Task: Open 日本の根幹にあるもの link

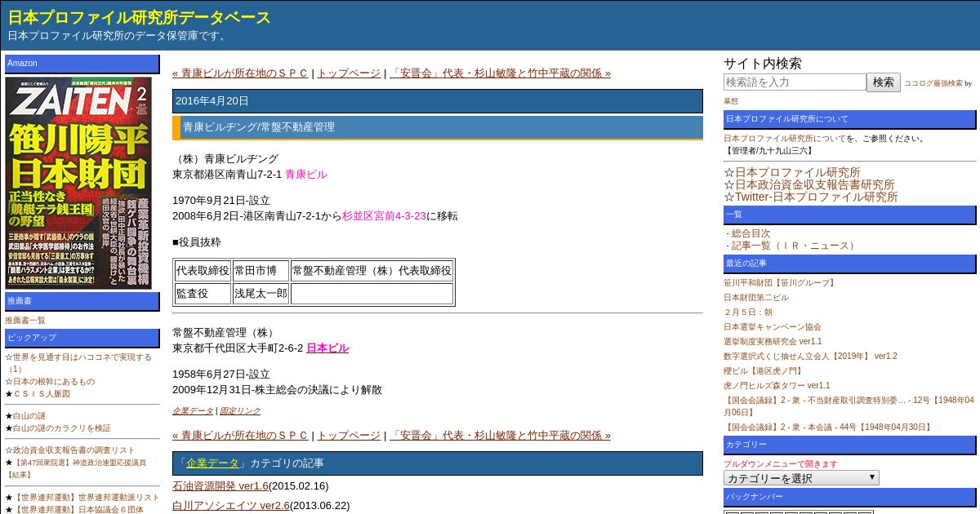Action: [54, 381]
